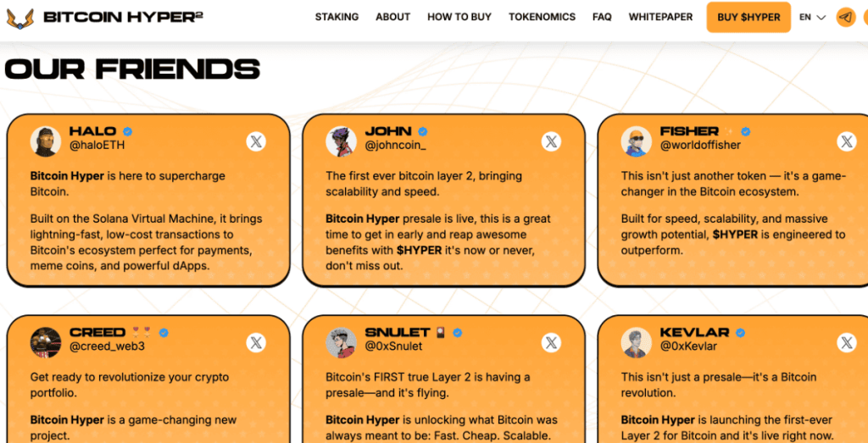Open the WHITEPAPER menu item
Viewport: 868px width, 443px height.
[660, 17]
